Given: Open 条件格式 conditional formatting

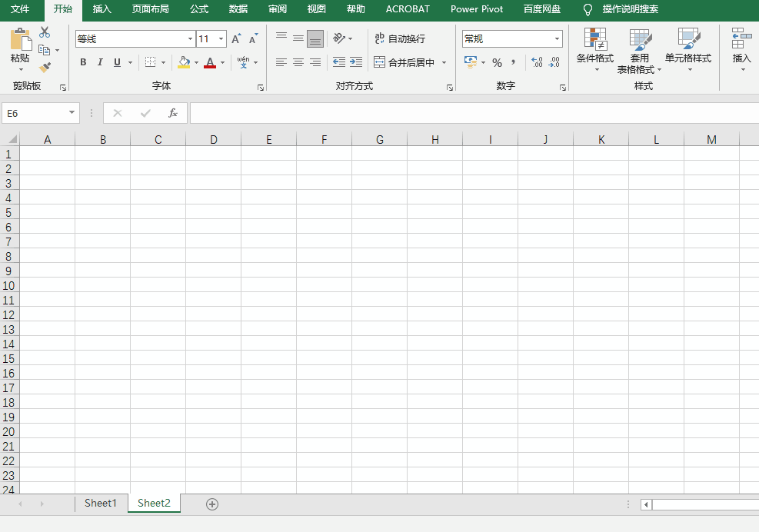Looking at the screenshot, I should pyautogui.click(x=595, y=50).
